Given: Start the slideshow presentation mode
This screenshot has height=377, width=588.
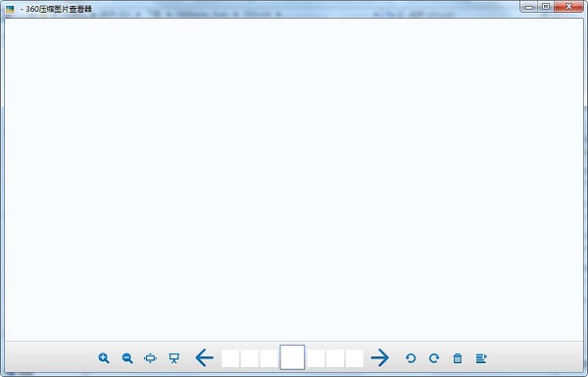Looking at the screenshot, I should [173, 358].
